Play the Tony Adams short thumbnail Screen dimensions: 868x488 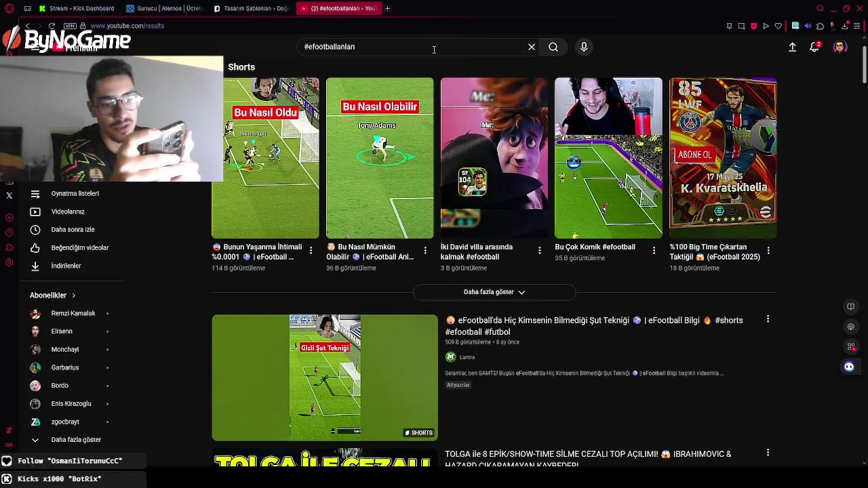point(380,158)
